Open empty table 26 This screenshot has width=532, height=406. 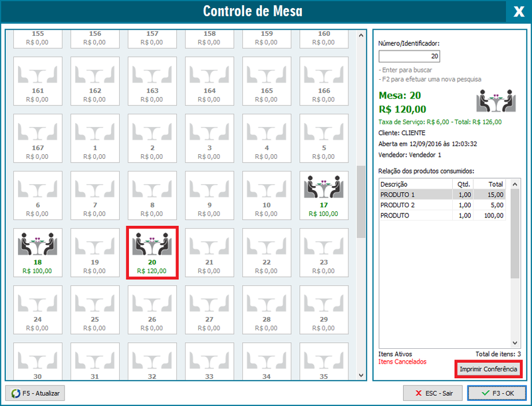point(152,310)
